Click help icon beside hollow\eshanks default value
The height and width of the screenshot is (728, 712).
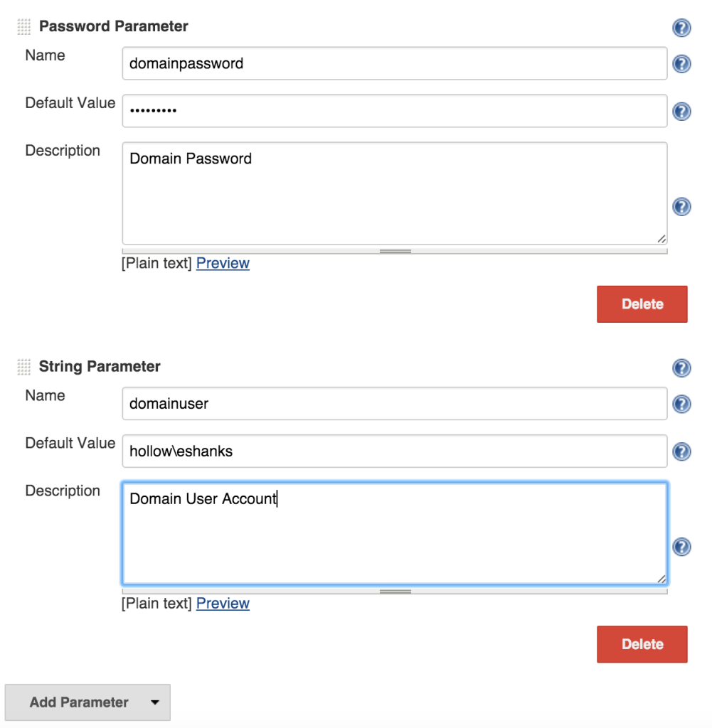coord(681,451)
